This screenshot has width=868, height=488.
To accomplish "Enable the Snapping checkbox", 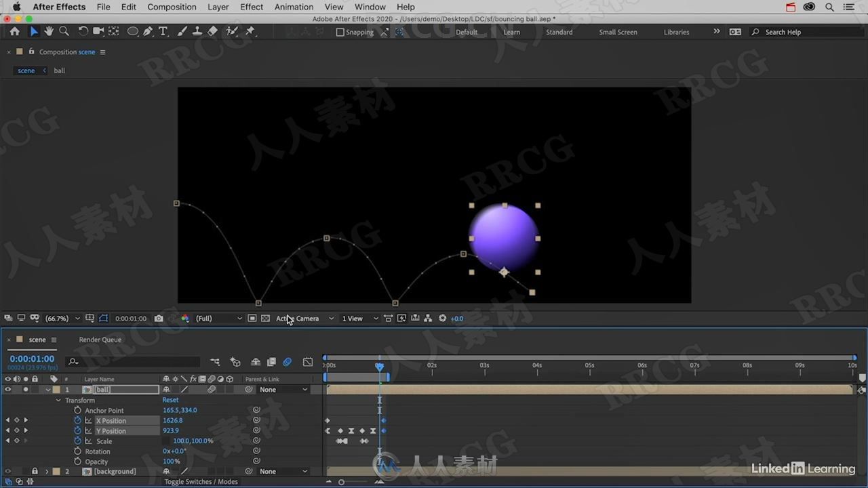I will (340, 32).
